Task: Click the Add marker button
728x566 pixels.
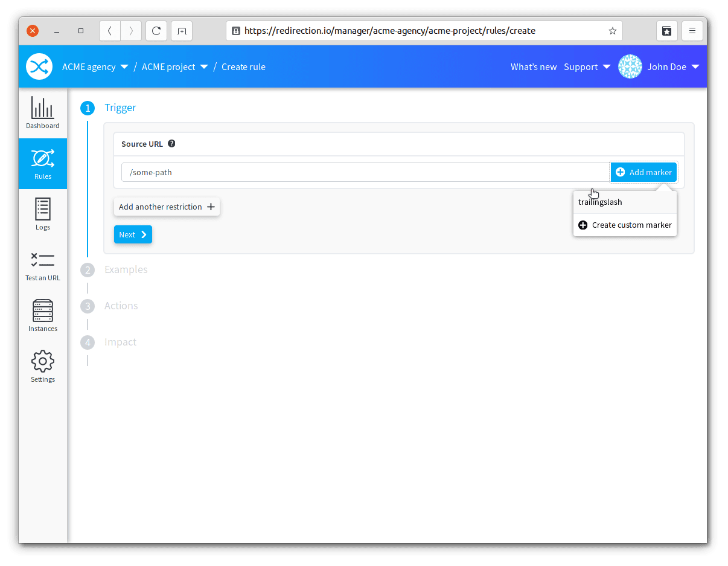Action: (643, 172)
